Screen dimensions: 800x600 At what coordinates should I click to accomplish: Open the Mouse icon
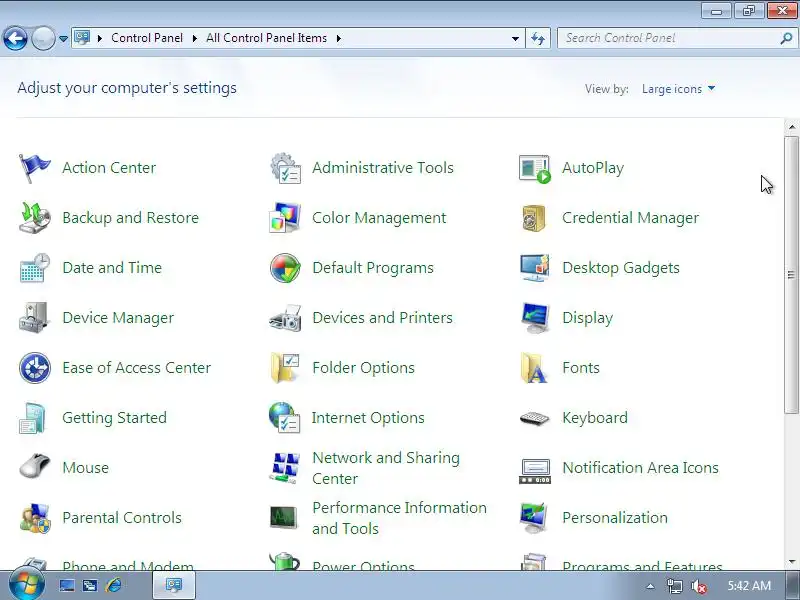(x=34, y=465)
